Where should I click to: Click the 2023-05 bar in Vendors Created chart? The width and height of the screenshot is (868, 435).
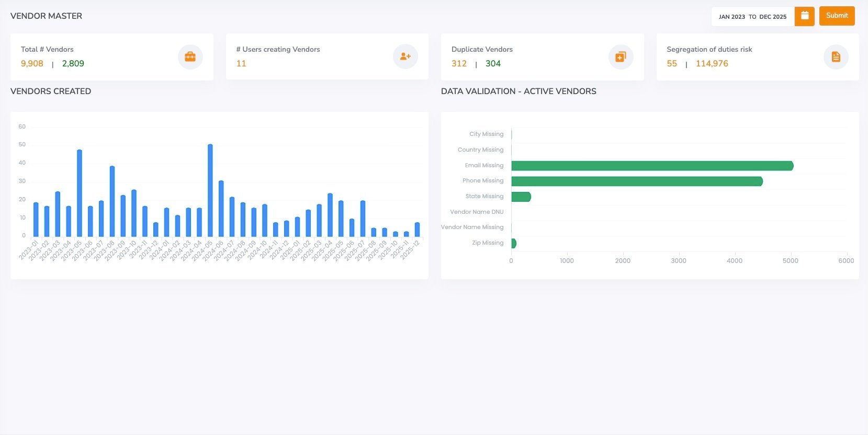80,193
